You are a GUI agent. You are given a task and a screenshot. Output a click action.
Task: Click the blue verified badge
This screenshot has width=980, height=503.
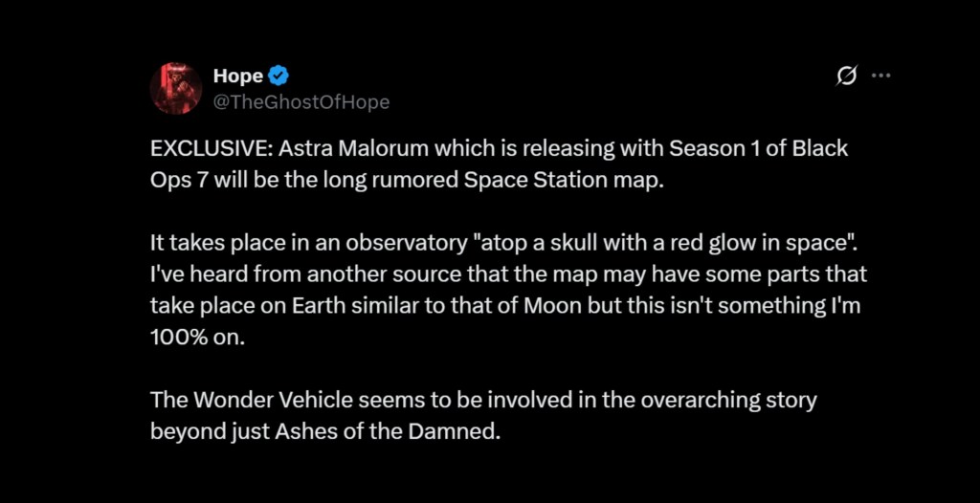pos(278,77)
